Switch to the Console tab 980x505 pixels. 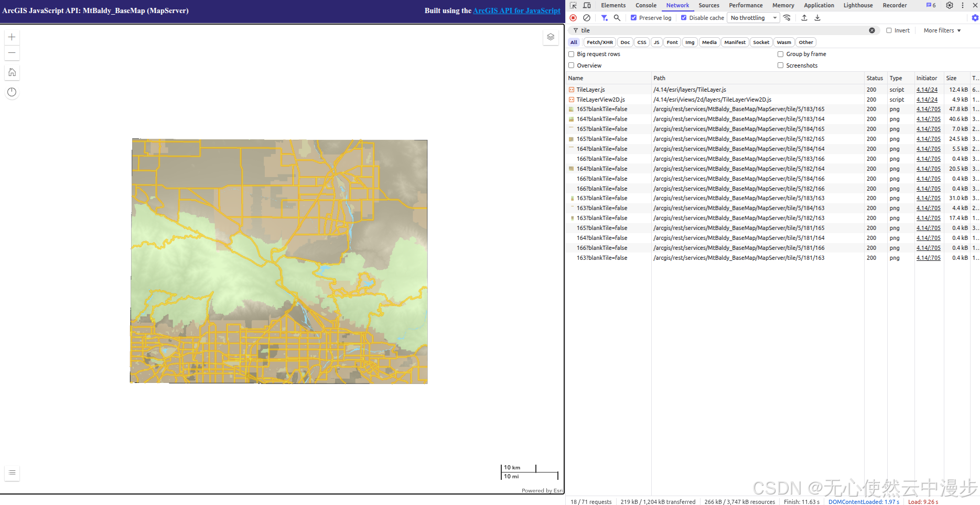(646, 5)
